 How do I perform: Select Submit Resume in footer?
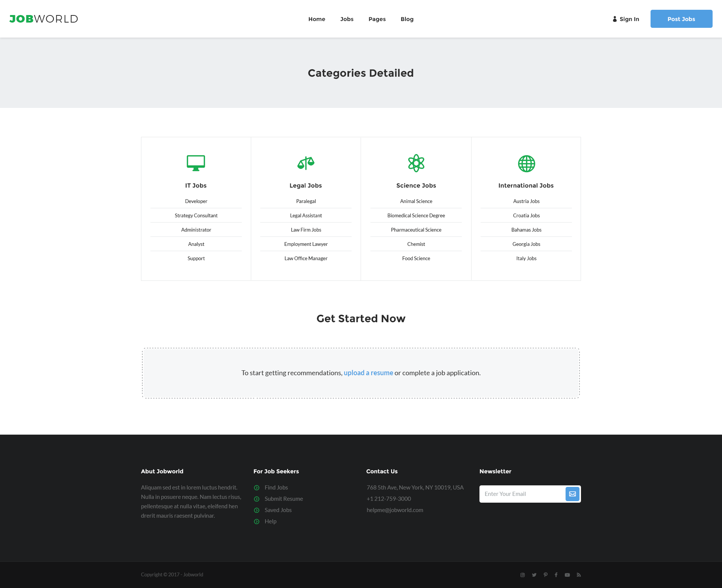(x=284, y=499)
